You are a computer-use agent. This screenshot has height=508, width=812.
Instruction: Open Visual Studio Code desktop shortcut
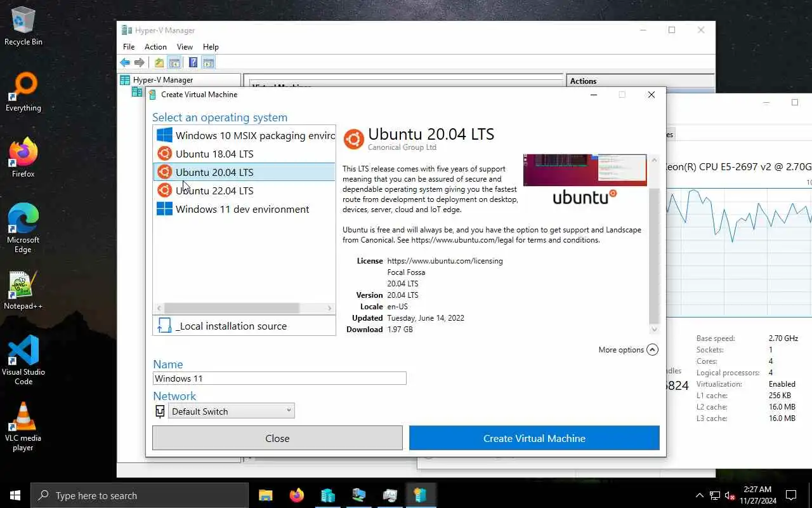point(23,360)
